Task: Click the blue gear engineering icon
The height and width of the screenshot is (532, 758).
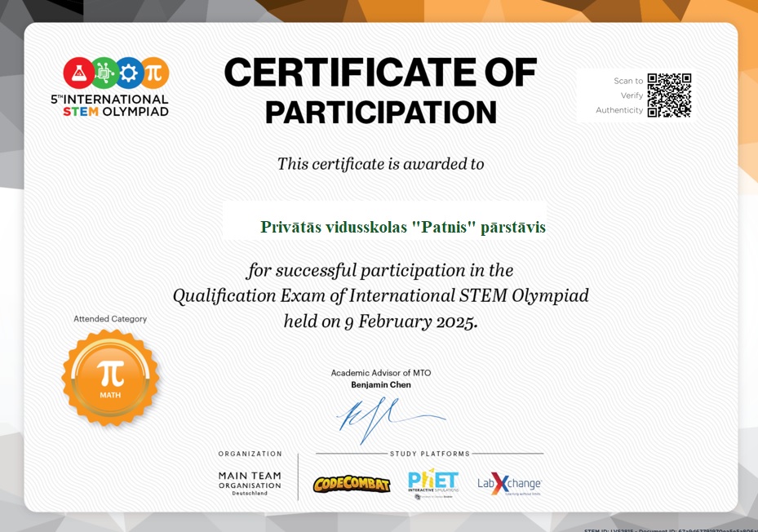Action: pyautogui.click(x=129, y=73)
